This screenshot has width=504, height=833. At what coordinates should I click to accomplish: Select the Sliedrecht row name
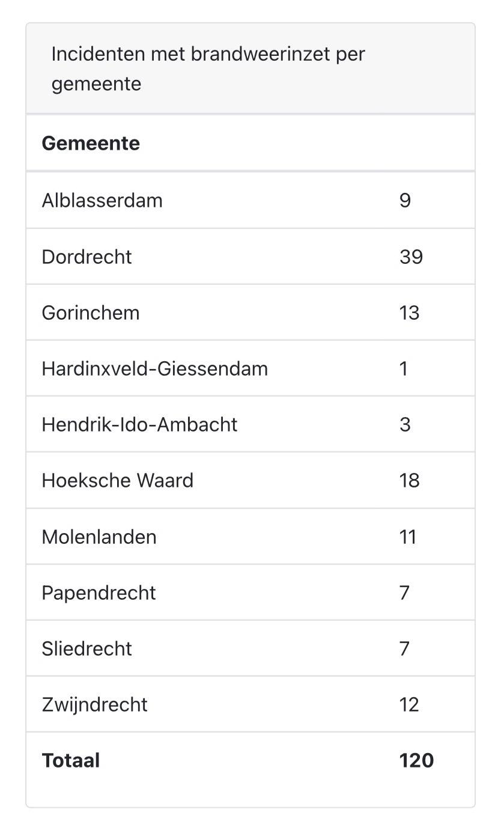click(x=87, y=648)
